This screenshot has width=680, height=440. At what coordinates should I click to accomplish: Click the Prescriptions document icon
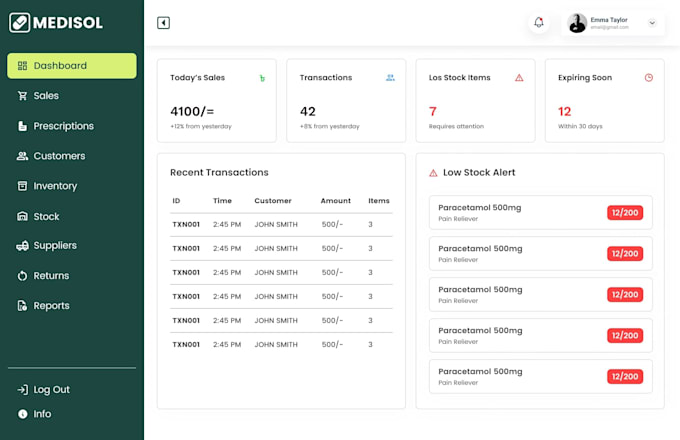click(22, 126)
